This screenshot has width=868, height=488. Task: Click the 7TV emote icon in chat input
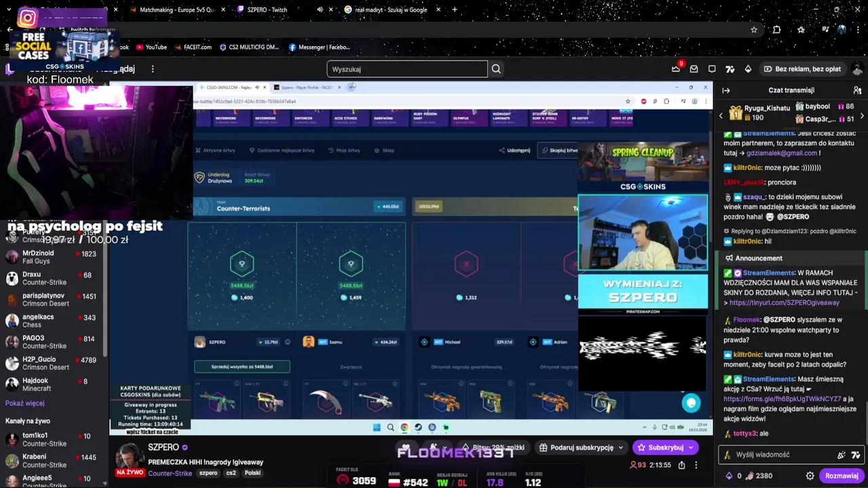tap(856, 455)
